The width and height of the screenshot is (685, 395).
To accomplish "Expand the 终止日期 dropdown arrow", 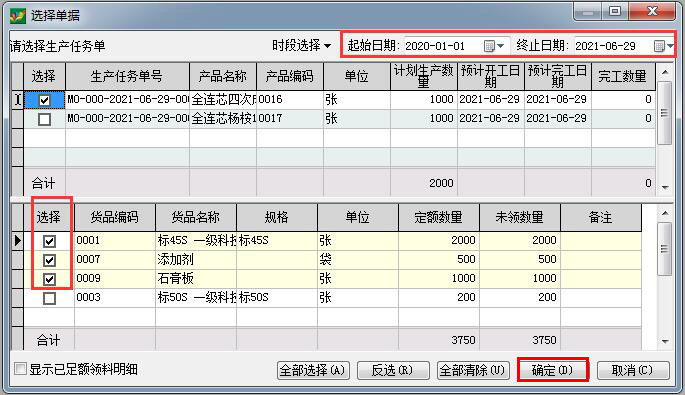I will click(x=670, y=46).
